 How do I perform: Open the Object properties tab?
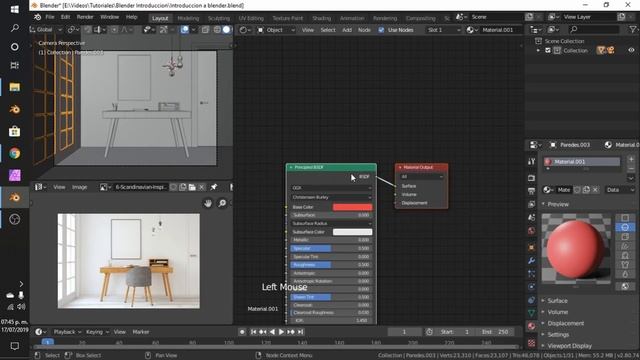click(531, 247)
